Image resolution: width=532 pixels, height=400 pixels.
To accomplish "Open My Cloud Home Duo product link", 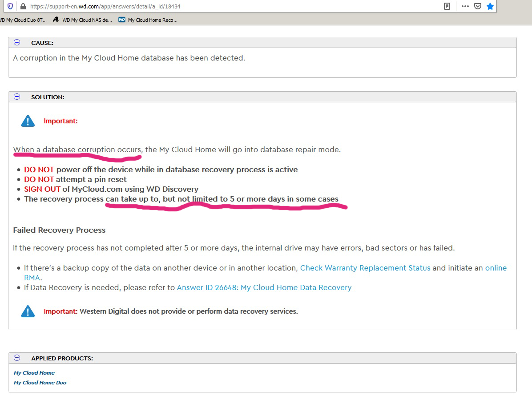I will [40, 383].
